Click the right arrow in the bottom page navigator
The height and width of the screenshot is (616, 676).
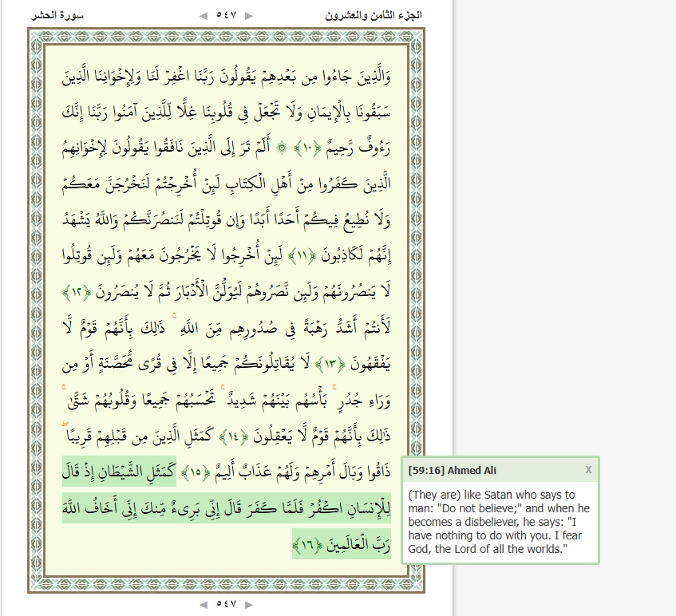point(249,604)
